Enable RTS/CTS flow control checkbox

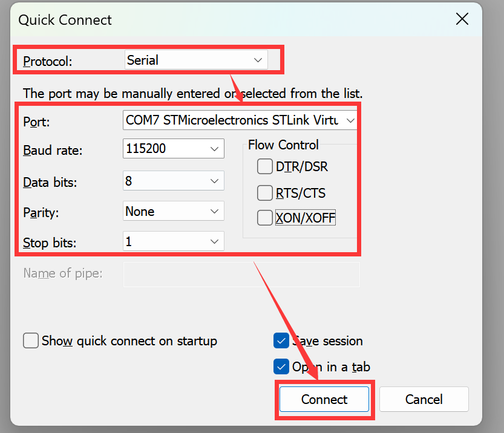pos(265,193)
